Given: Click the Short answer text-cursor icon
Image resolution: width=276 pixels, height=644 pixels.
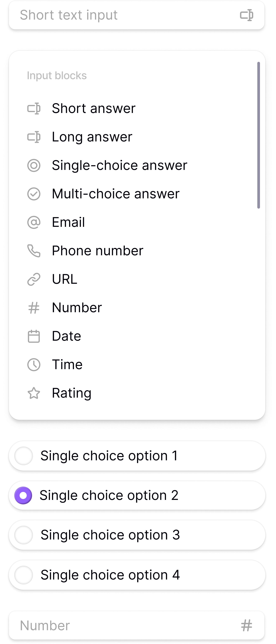Looking at the screenshot, I should point(34,109).
